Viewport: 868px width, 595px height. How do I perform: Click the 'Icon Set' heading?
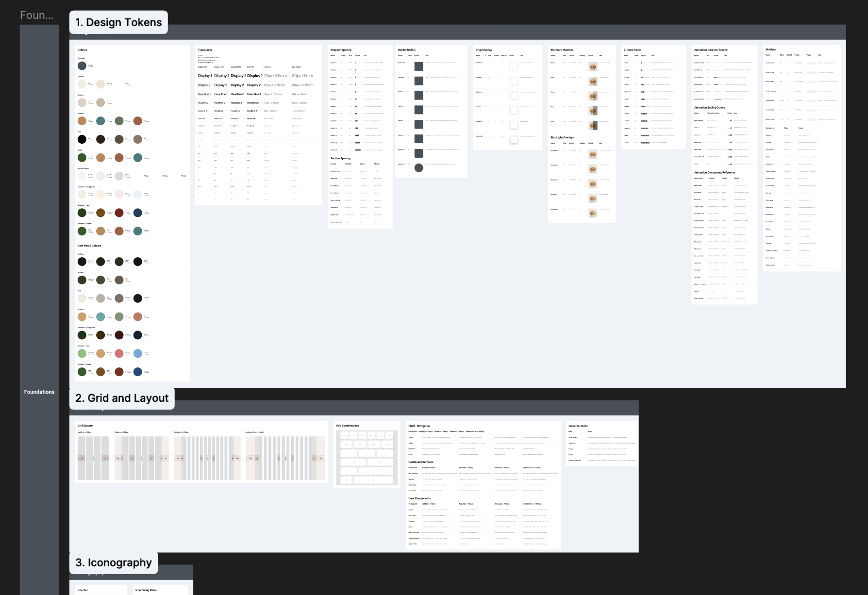click(x=83, y=590)
